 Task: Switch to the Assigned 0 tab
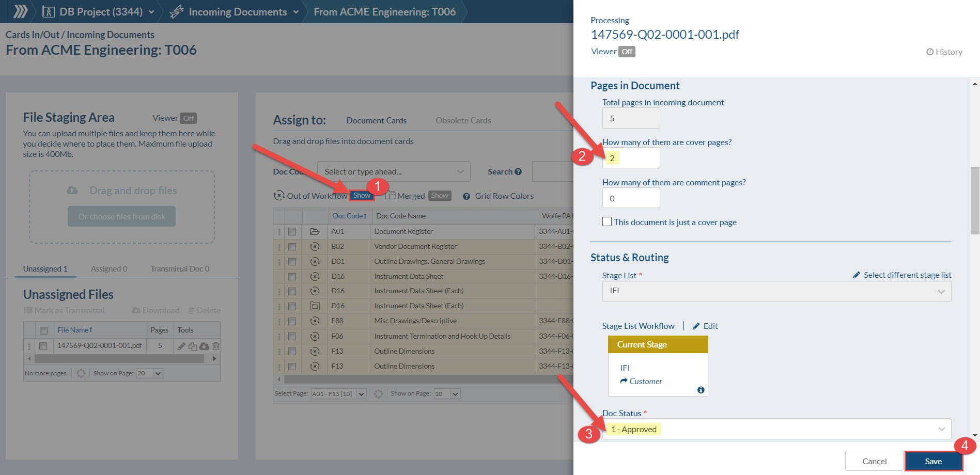(x=109, y=269)
